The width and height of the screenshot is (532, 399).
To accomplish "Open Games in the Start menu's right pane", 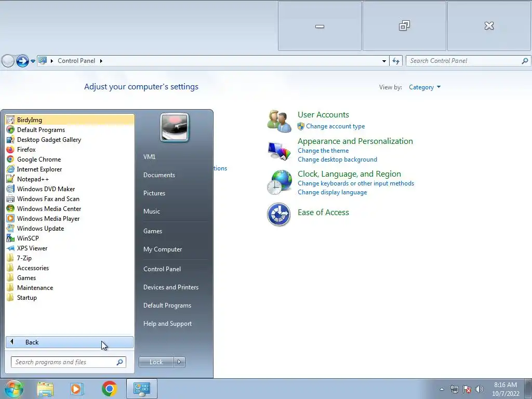I will (x=153, y=231).
